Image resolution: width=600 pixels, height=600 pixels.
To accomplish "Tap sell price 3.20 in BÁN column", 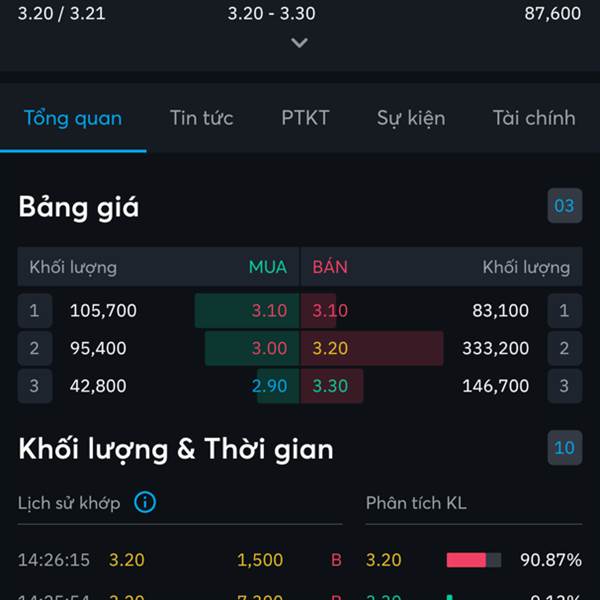I will (330, 348).
